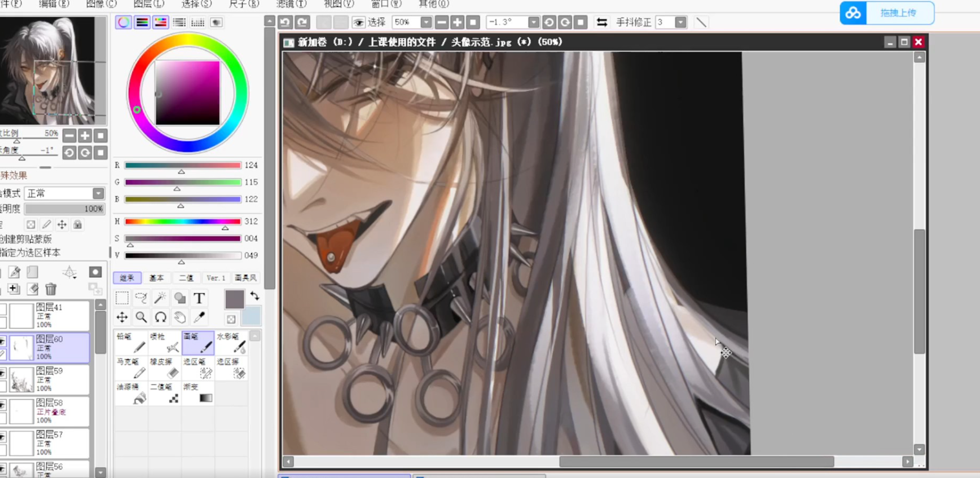
Task: Select the lasso selection tool
Action: (141, 298)
